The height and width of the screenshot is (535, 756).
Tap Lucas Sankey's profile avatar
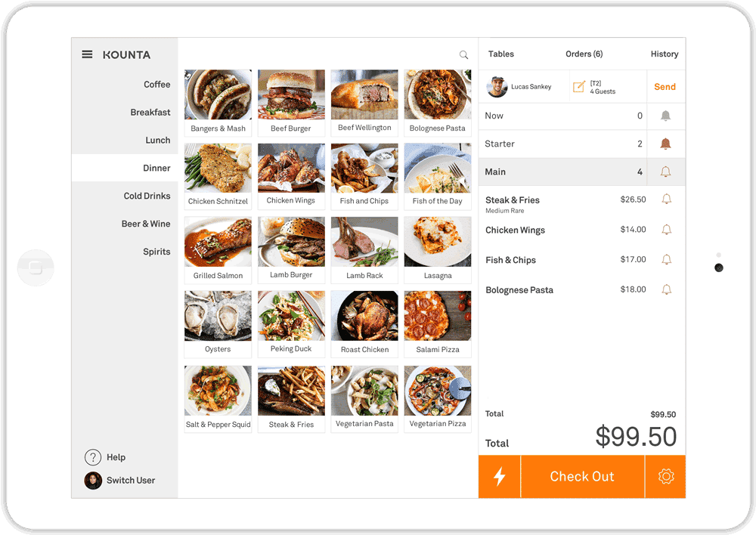pyautogui.click(x=497, y=87)
